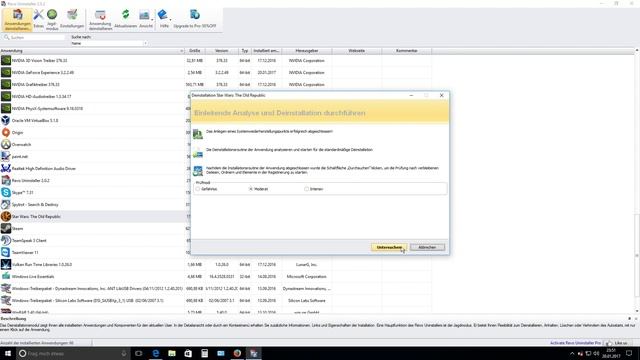Click Abbrechen in the uninstall dialog
Image resolution: width=640 pixels, height=360 pixels.
click(x=427, y=247)
